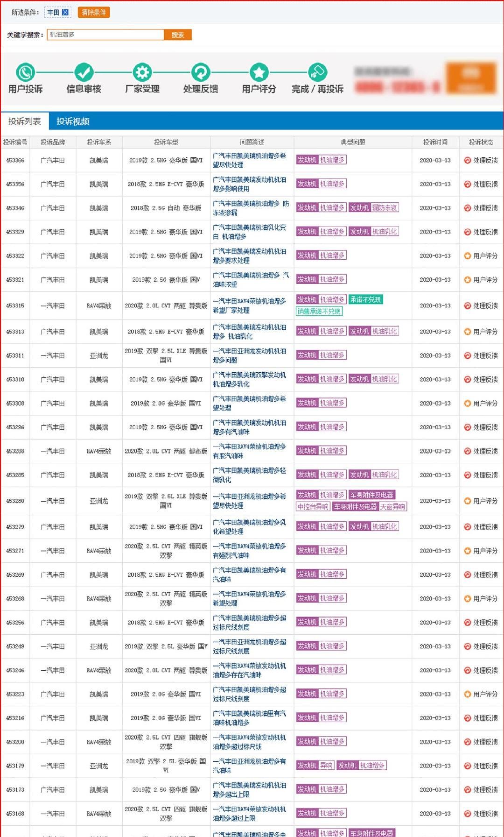Screen dimensions: 504x837
Task: Click the 投诉编号 column header
Action: (x=15, y=142)
